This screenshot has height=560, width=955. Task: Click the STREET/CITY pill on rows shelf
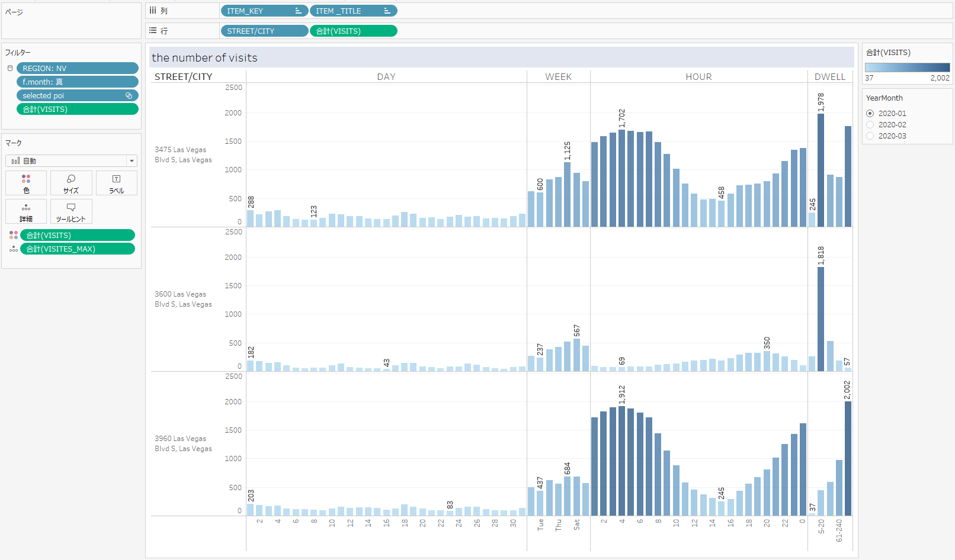pyautogui.click(x=264, y=31)
